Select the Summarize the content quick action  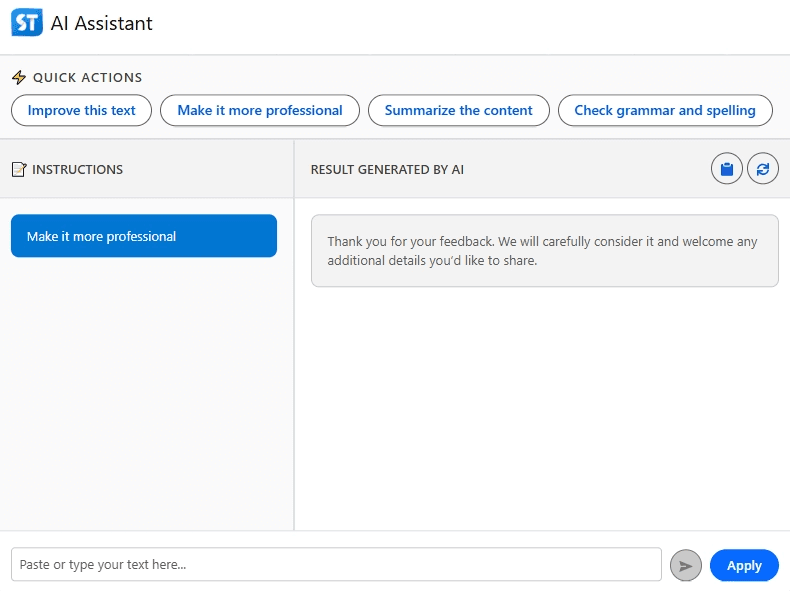click(458, 110)
